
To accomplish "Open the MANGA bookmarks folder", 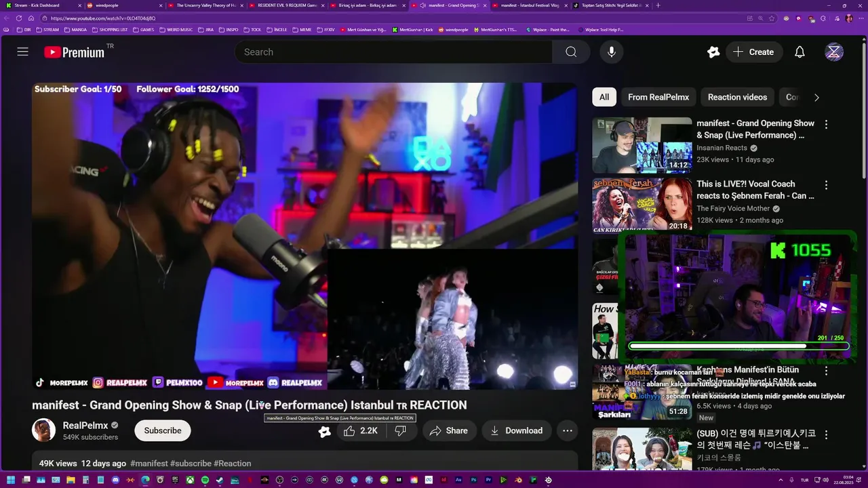I will (x=75, y=30).
